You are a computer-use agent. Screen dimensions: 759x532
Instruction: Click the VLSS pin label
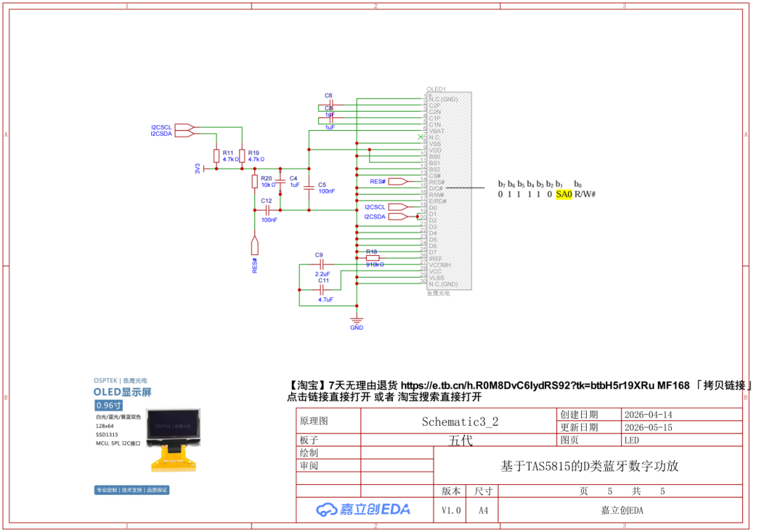tap(436, 278)
